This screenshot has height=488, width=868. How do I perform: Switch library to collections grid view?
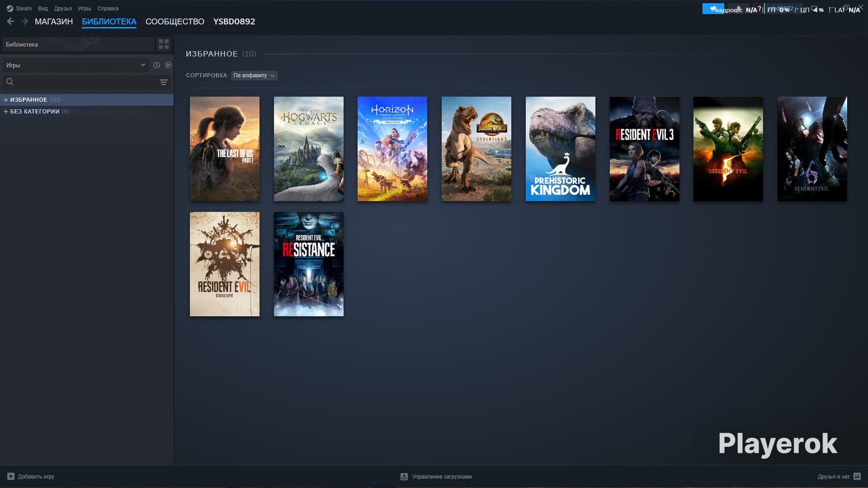click(x=164, y=44)
